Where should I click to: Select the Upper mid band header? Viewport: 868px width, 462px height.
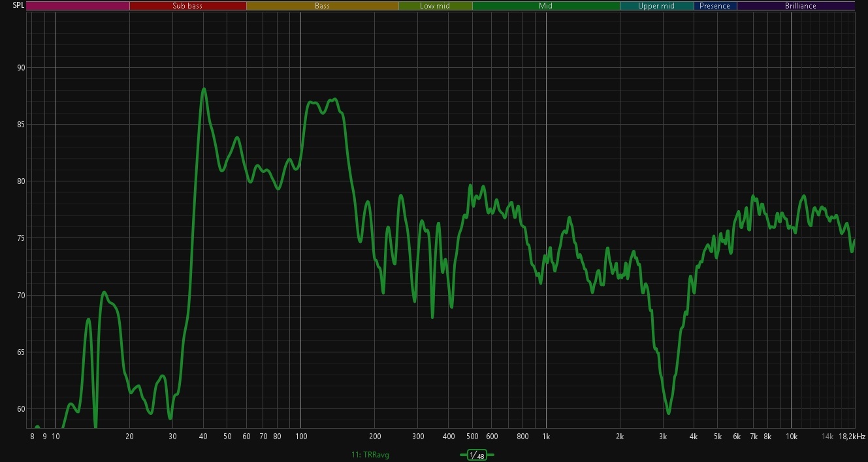click(656, 6)
